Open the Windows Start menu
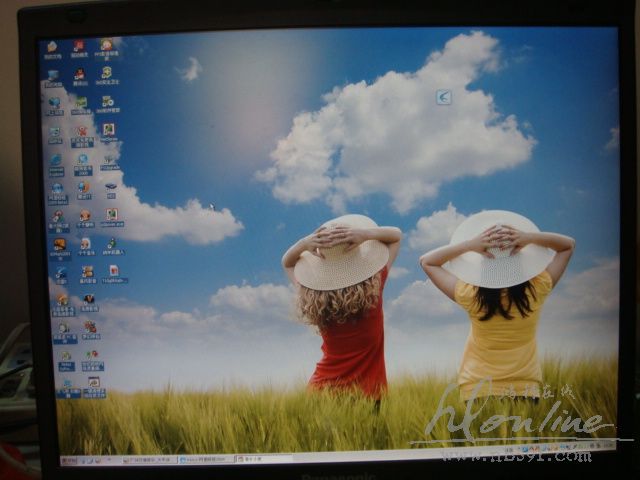Image resolution: width=640 pixels, height=480 pixels. (x=69, y=460)
